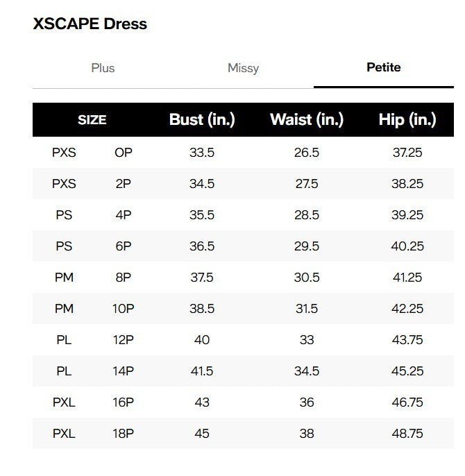Viewport: 465px width, 476px height.
Task: Click the Bust (in.) column header
Action: click(x=202, y=119)
